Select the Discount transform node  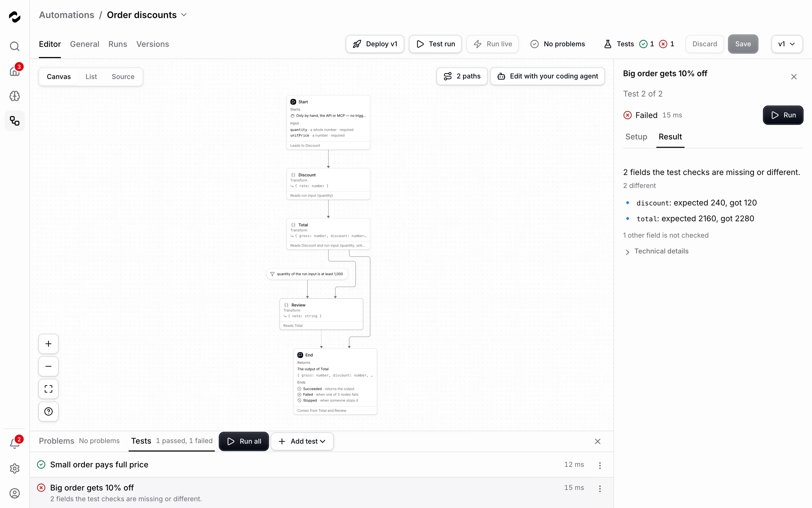[x=328, y=184]
